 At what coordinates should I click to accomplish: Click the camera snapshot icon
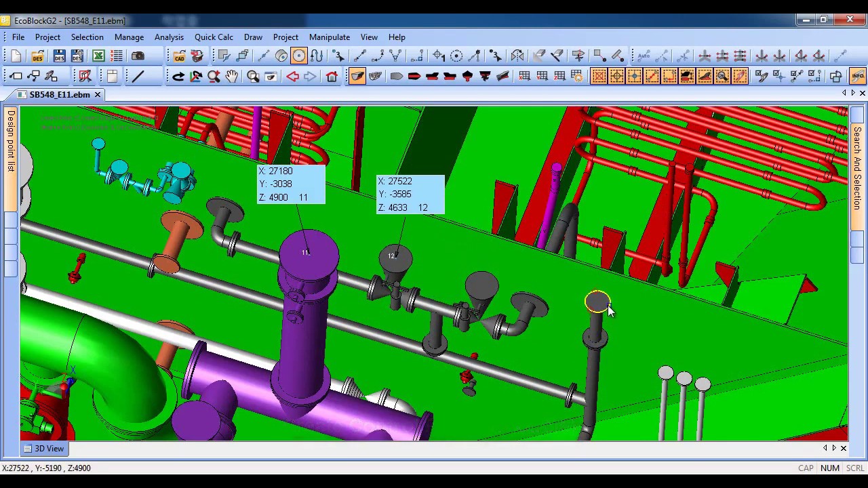(138, 56)
